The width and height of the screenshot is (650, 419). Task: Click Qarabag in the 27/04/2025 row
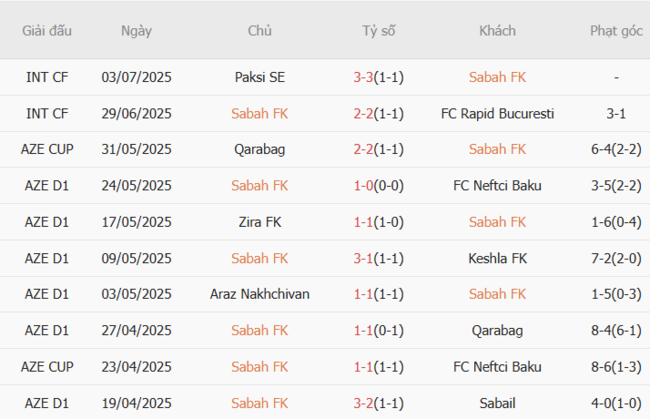click(497, 329)
